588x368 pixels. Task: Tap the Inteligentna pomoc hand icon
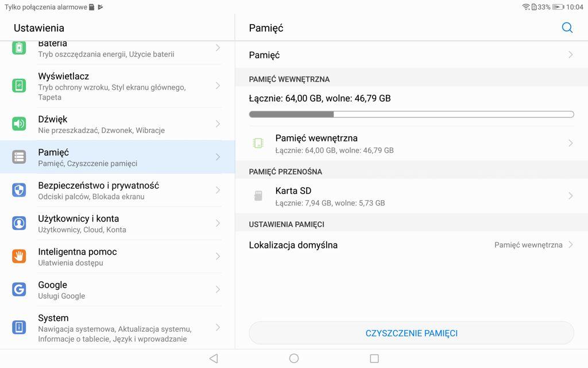[x=19, y=256]
